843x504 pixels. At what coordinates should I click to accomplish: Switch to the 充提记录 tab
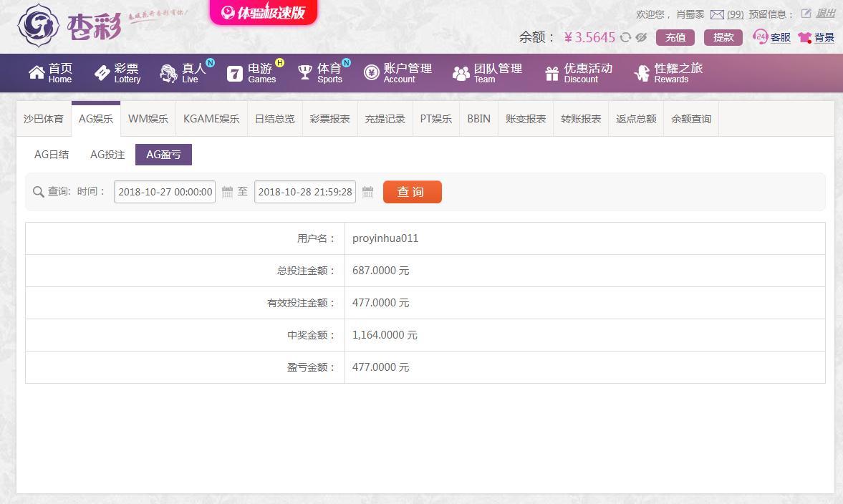click(x=385, y=119)
